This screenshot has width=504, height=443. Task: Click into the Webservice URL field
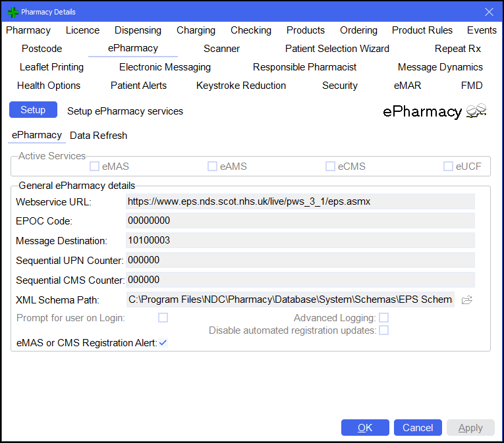coord(300,201)
